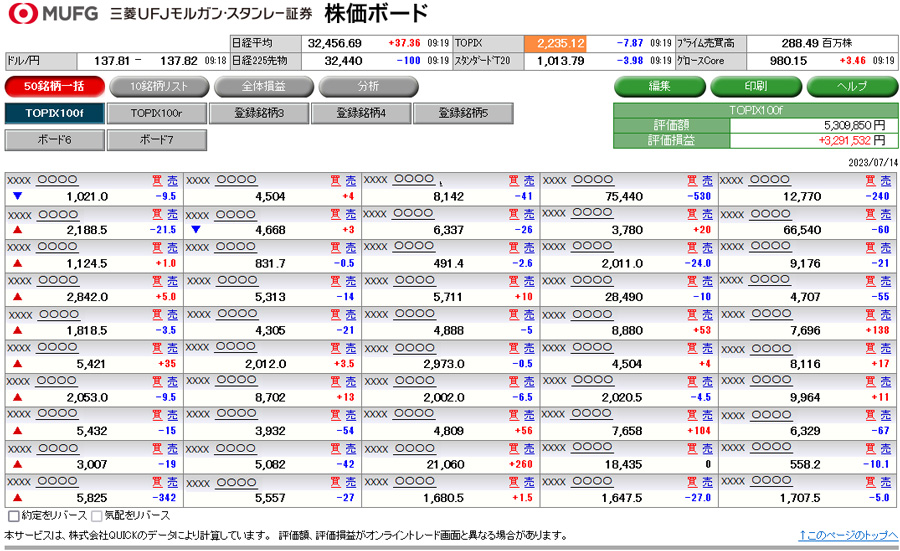
Task: Click the 印刷 print button
Action: (x=755, y=86)
